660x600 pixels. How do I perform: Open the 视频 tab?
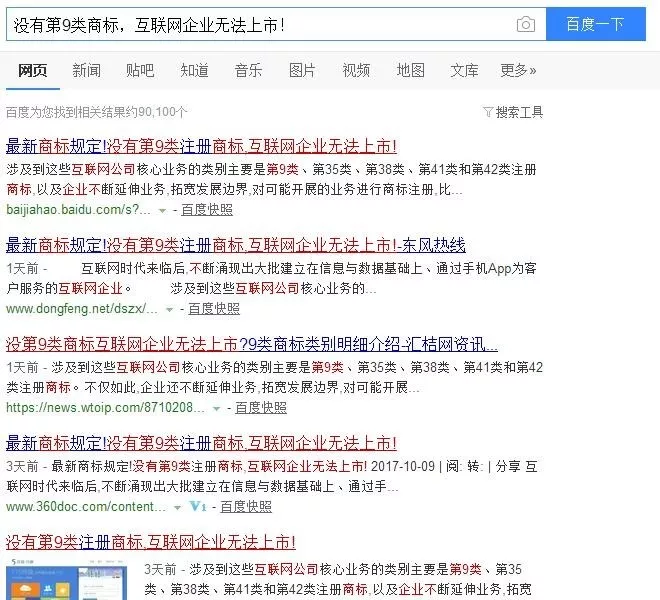(x=356, y=70)
